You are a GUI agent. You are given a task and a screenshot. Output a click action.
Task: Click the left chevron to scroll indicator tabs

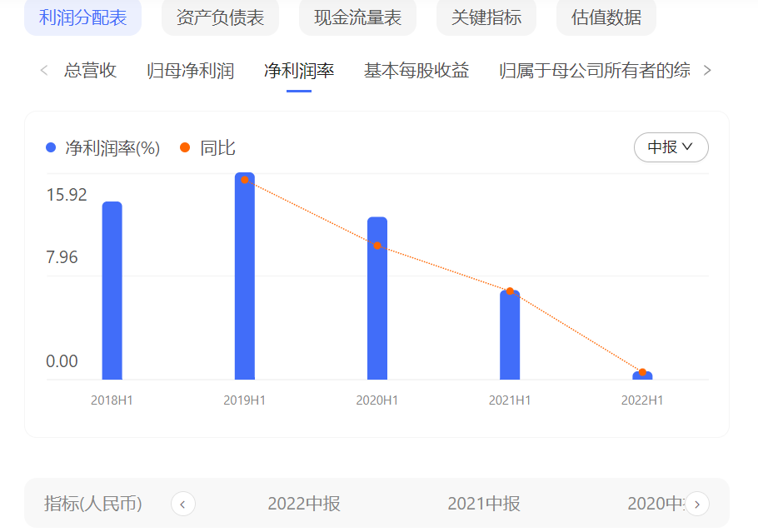43,71
